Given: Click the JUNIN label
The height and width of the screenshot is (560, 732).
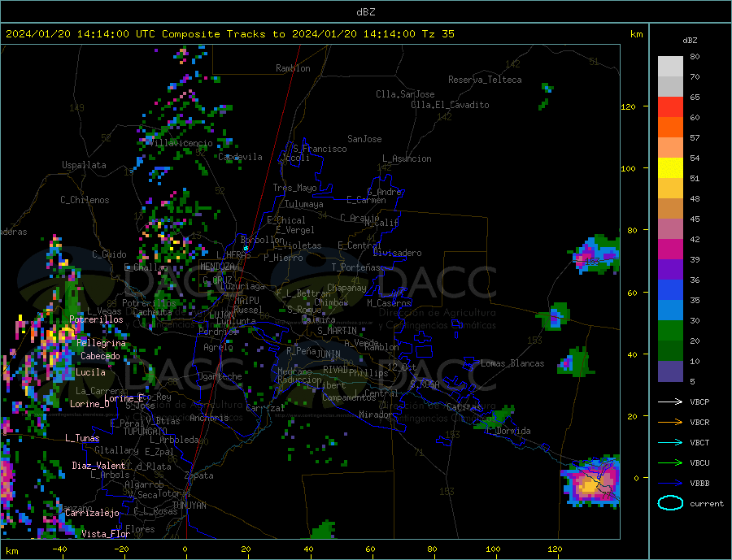Looking at the screenshot, I should [x=329, y=354].
